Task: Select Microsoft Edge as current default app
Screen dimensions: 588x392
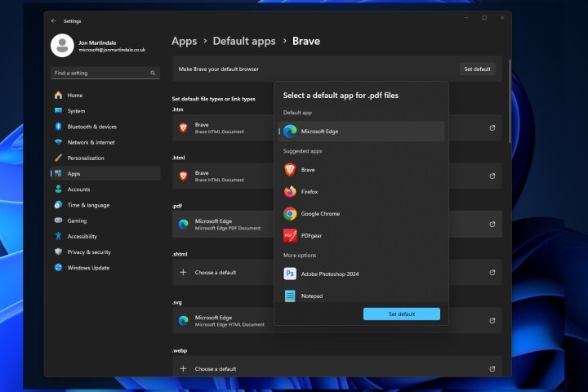Action: pyautogui.click(x=362, y=131)
